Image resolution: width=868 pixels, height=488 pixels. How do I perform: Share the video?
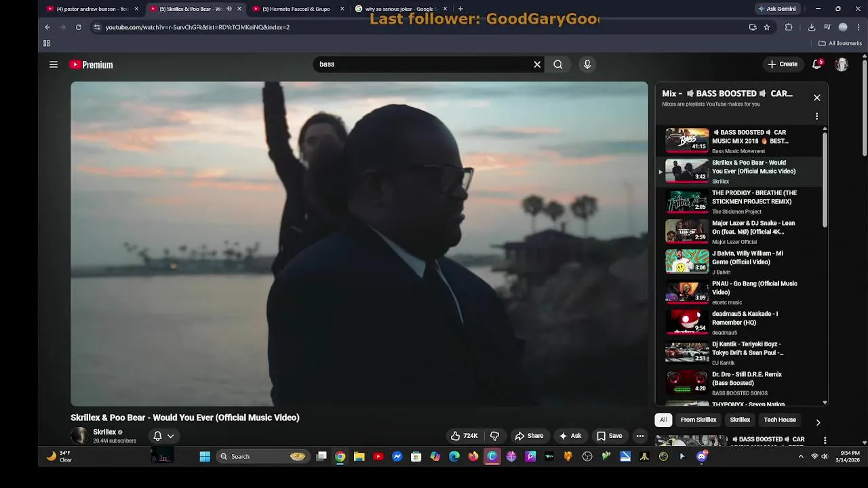(x=529, y=436)
